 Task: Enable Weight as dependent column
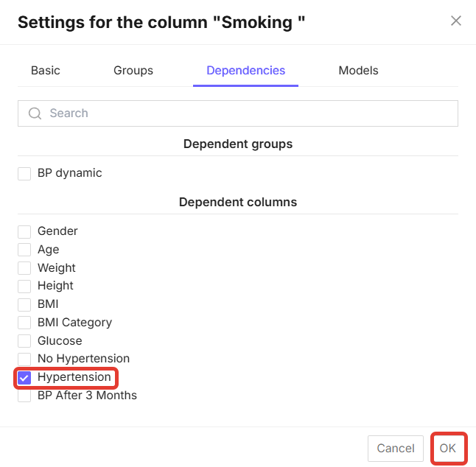coord(25,268)
